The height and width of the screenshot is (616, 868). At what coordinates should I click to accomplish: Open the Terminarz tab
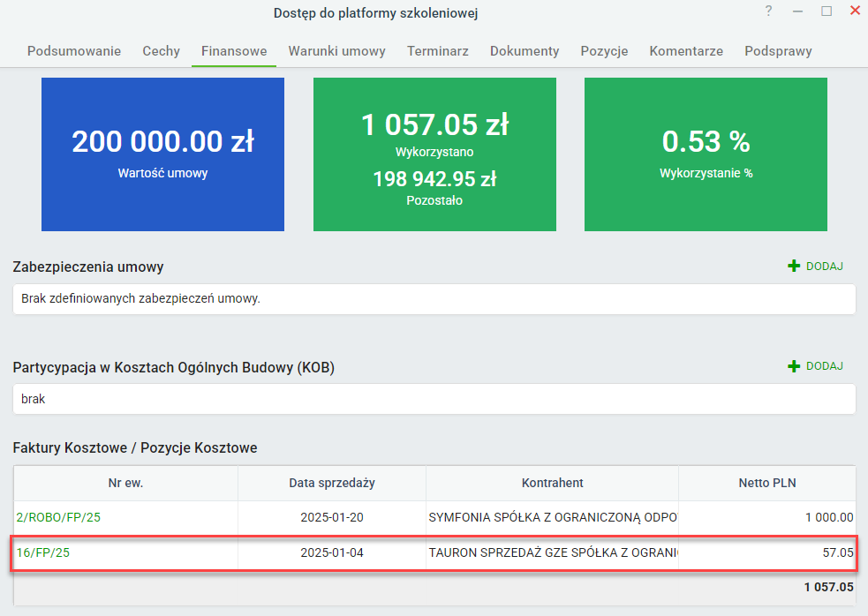(x=438, y=51)
